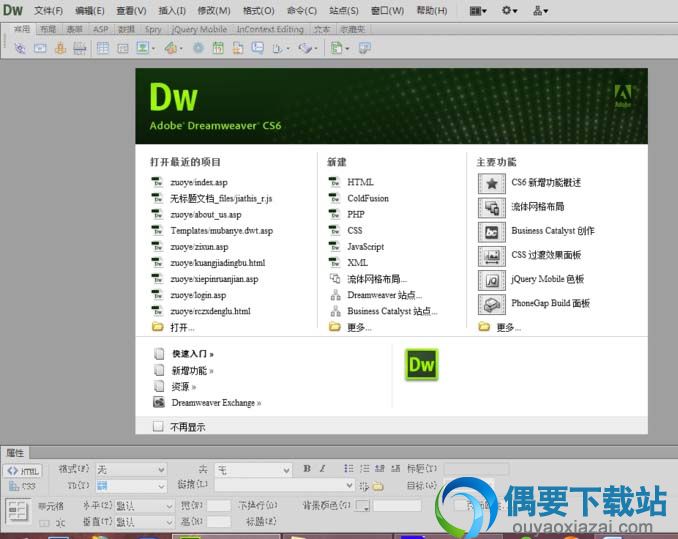The height and width of the screenshot is (539, 678).
Task: Open the gear settings dropdown in menu bar
Action: point(509,10)
